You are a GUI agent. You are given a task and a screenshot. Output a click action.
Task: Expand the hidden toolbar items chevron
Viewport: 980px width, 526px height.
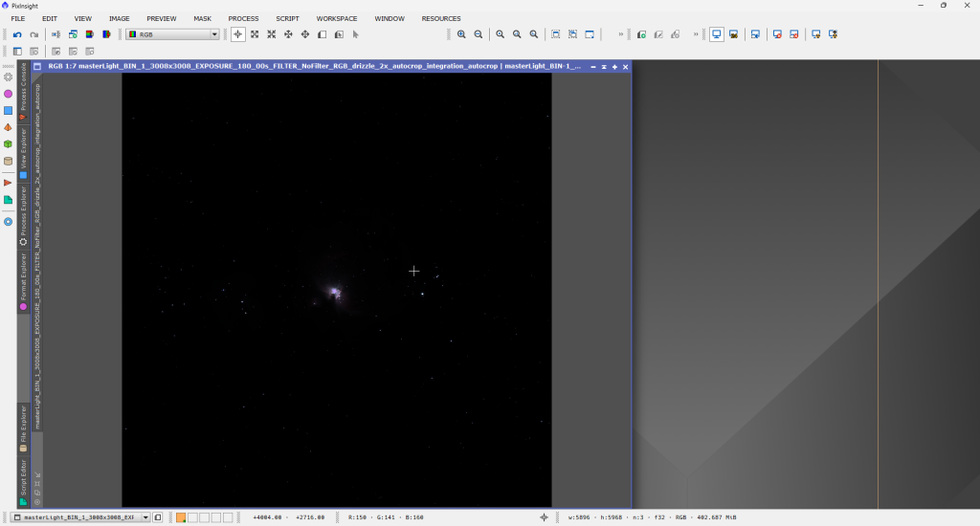coord(621,34)
